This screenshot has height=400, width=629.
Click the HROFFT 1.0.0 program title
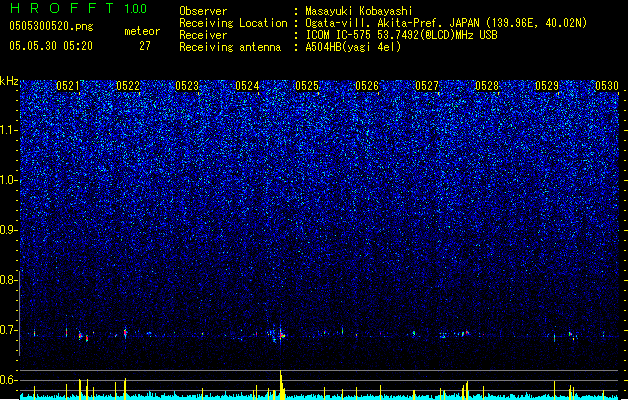coord(79,8)
